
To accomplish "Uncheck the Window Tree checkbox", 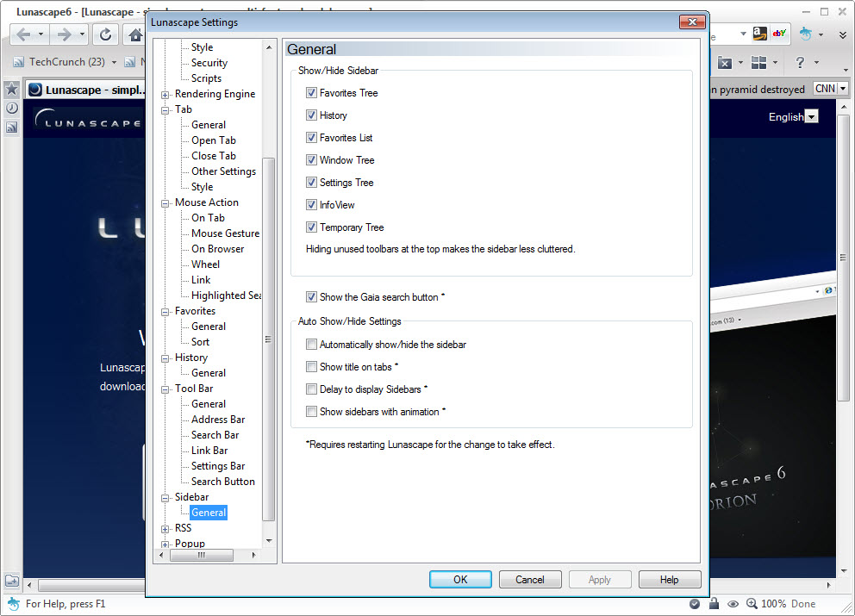I will pos(311,159).
